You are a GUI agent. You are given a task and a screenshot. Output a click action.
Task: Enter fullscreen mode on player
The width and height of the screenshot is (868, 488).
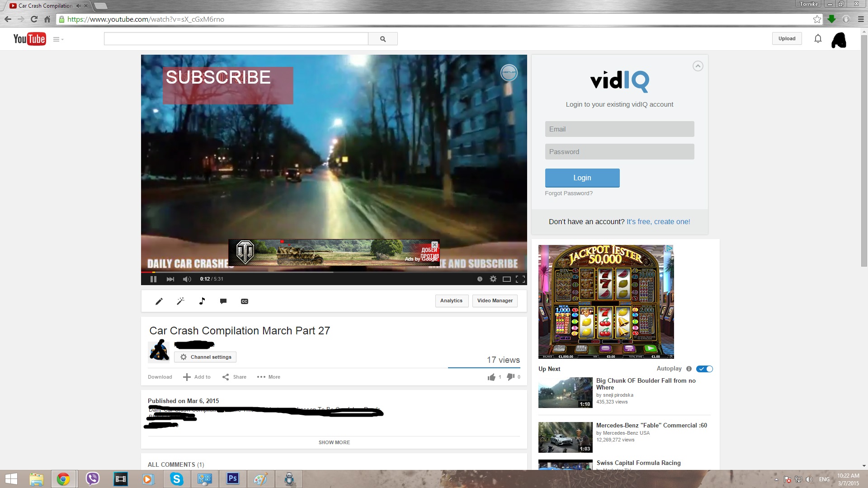coord(520,279)
